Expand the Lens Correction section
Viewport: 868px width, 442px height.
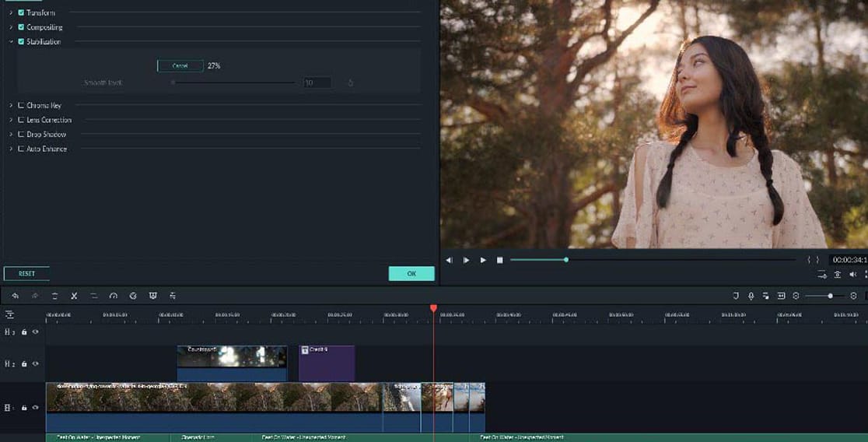[11, 121]
